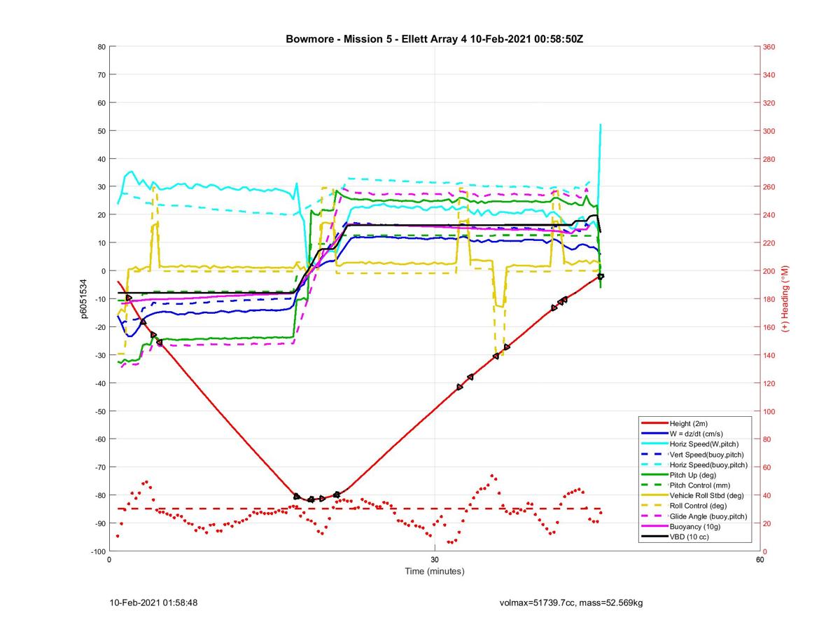Viewport: 840px width, 620px height.
Task: Click the '360' tick on the heading axis
Action: tap(769, 47)
